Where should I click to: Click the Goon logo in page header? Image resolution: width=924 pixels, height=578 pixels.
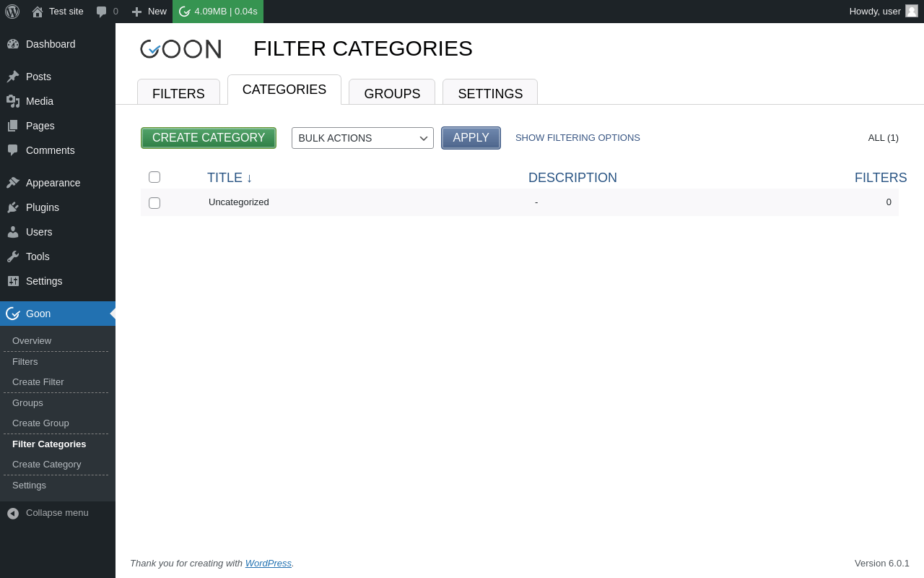(180, 49)
